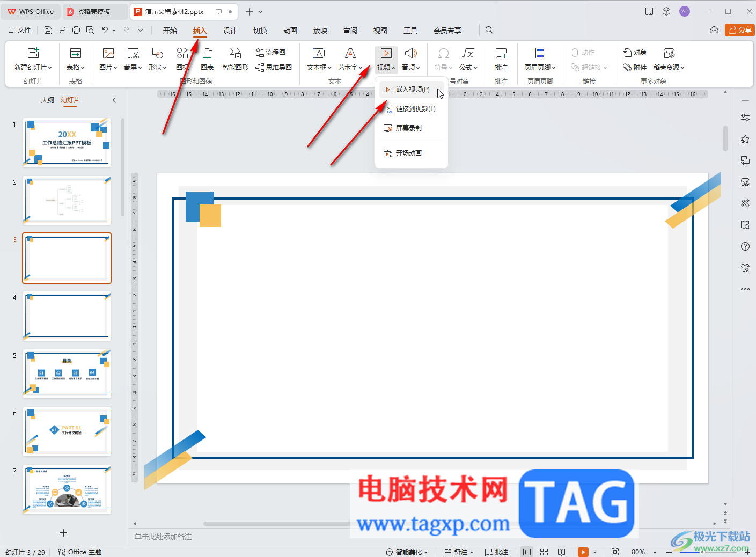Click the Undo arrow icon
Screen dimensions: 756x557
point(105,31)
